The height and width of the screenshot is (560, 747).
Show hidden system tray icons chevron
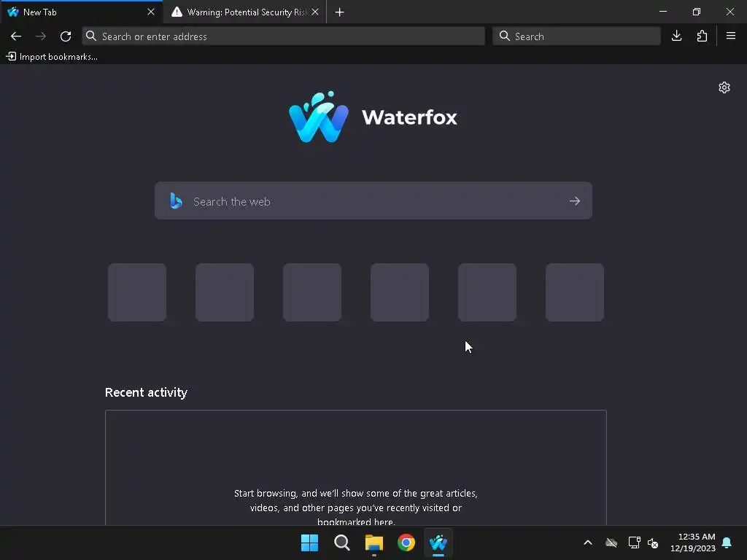coord(588,542)
